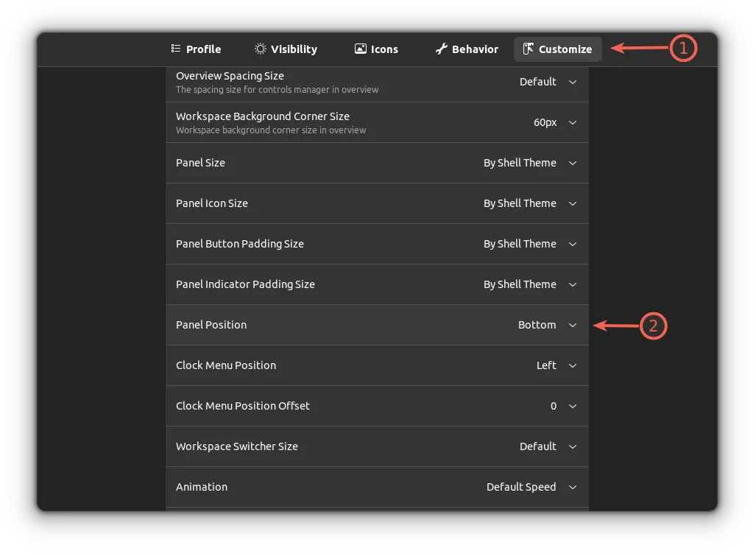Open the Panel Icon Size dropdown
The width and height of the screenshot is (756, 554).
pos(530,203)
